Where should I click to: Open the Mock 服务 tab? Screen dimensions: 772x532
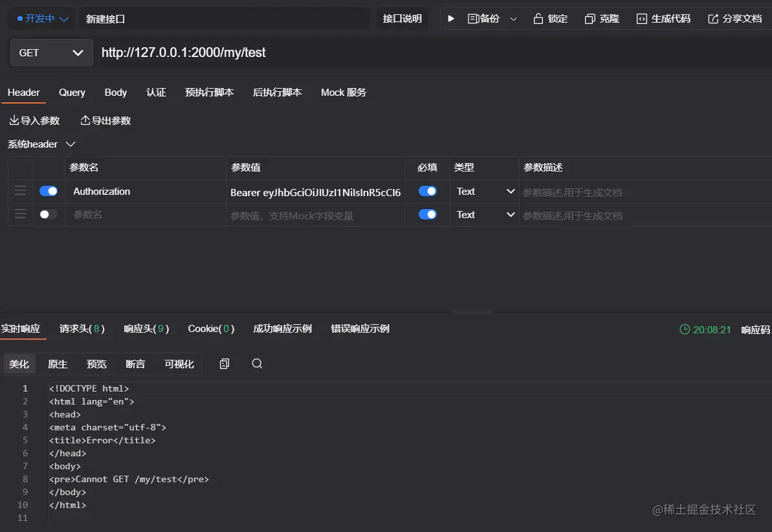(344, 93)
